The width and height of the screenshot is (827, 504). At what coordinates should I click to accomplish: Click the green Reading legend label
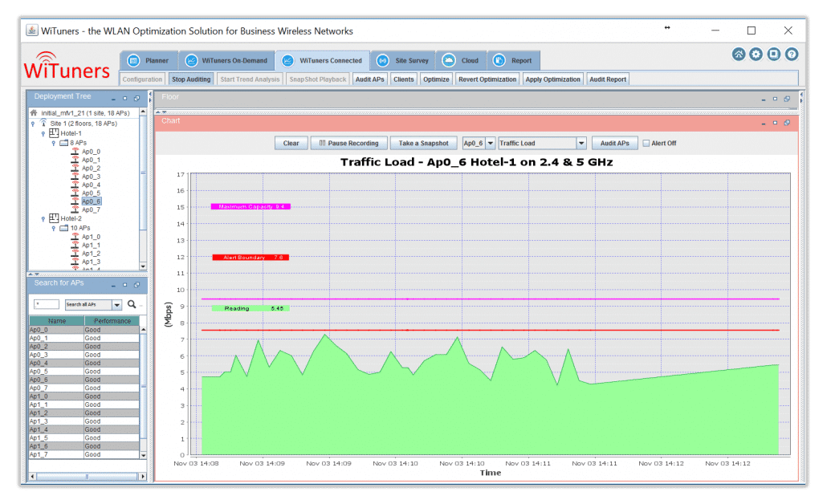click(x=251, y=308)
